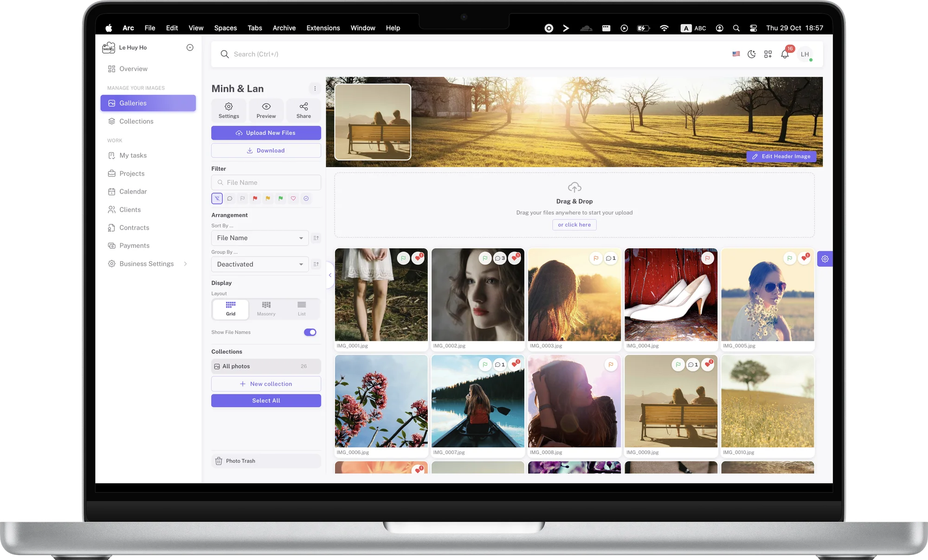Viewport: 928px width, 560px height.
Task: Toggle sidebar pin next to Le Huy Ho
Action: point(190,47)
